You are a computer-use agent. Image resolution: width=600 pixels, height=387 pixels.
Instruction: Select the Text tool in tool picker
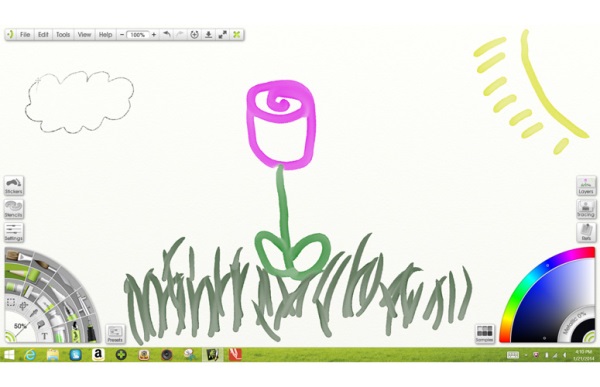[x=44, y=336]
